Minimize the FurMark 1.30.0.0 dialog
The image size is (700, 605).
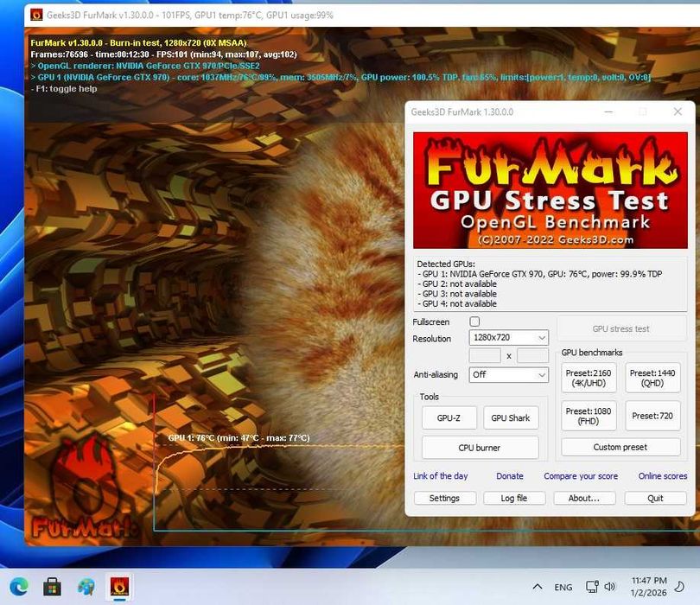pyautogui.click(x=608, y=111)
